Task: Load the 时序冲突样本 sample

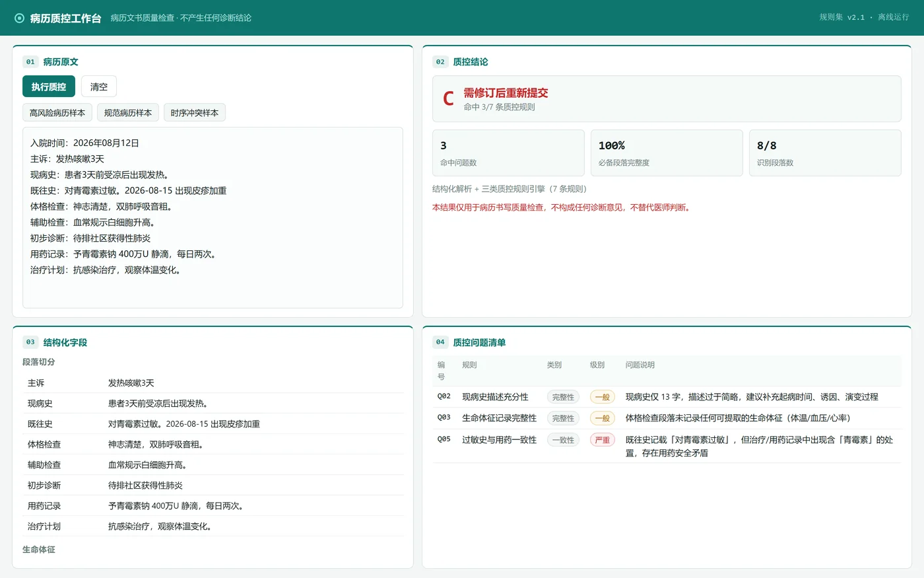Action: (195, 112)
